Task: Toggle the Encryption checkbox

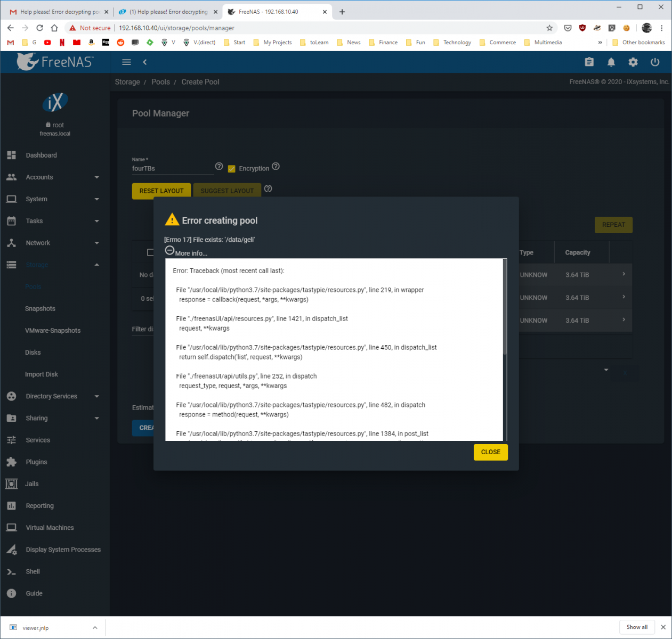Action: [x=232, y=169]
